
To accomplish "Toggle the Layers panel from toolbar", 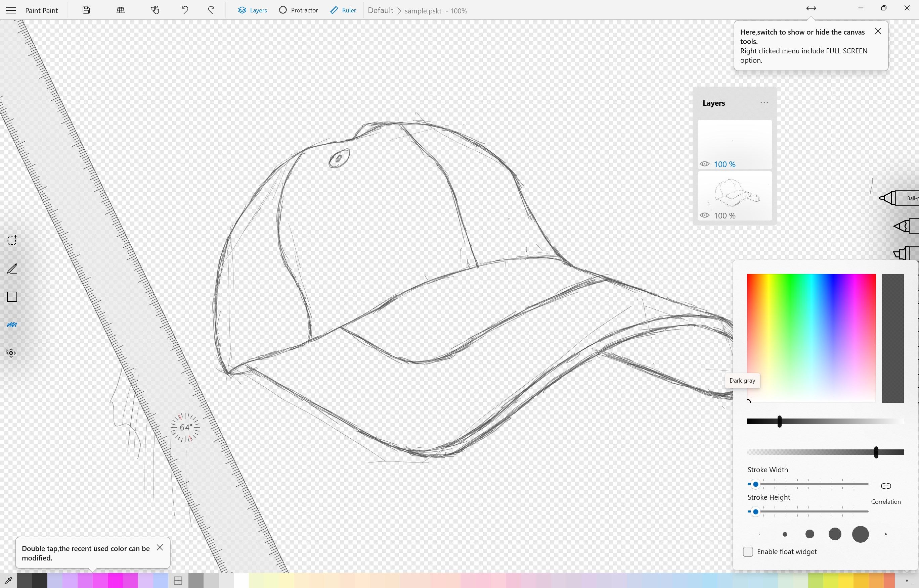I will pos(252,10).
